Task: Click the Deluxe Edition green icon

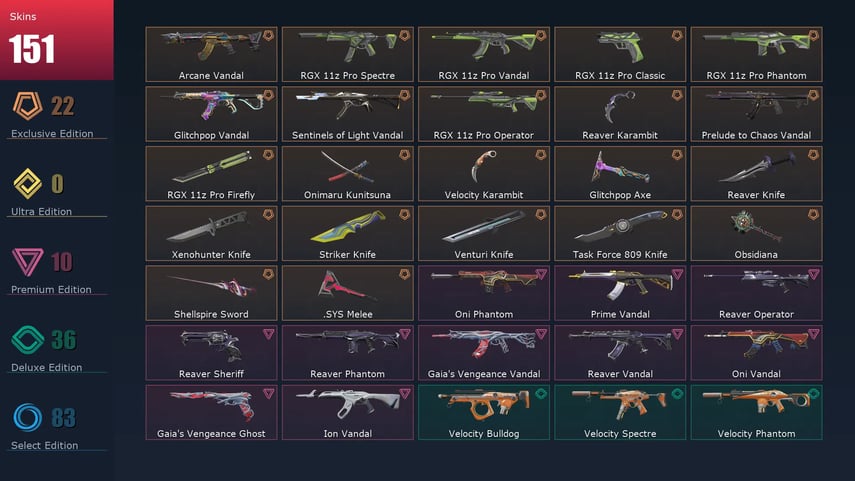Action: 27,340
